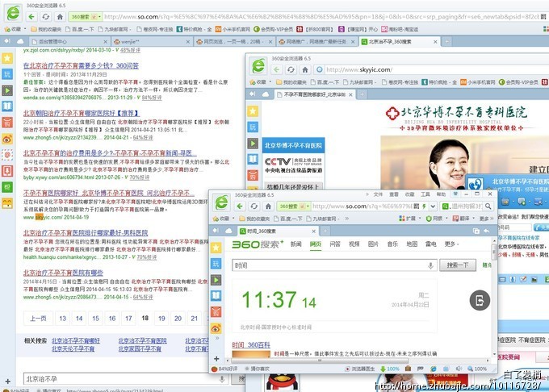Click the QR code icon in front window address bar

pos(416,206)
